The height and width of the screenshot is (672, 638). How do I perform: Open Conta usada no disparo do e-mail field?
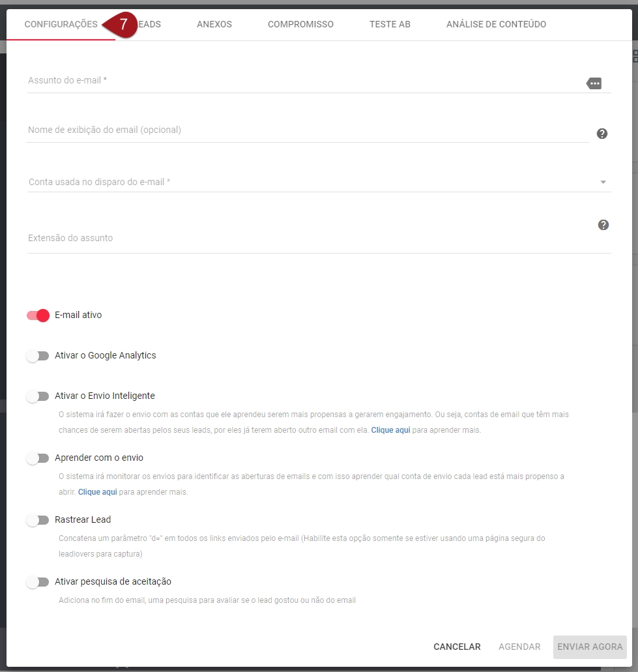coord(319,182)
